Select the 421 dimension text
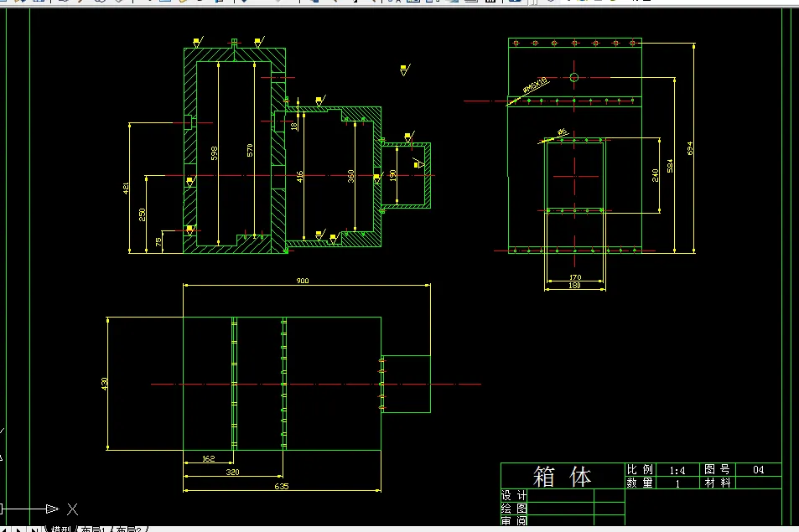Image resolution: width=799 pixels, height=532 pixels. coord(126,189)
